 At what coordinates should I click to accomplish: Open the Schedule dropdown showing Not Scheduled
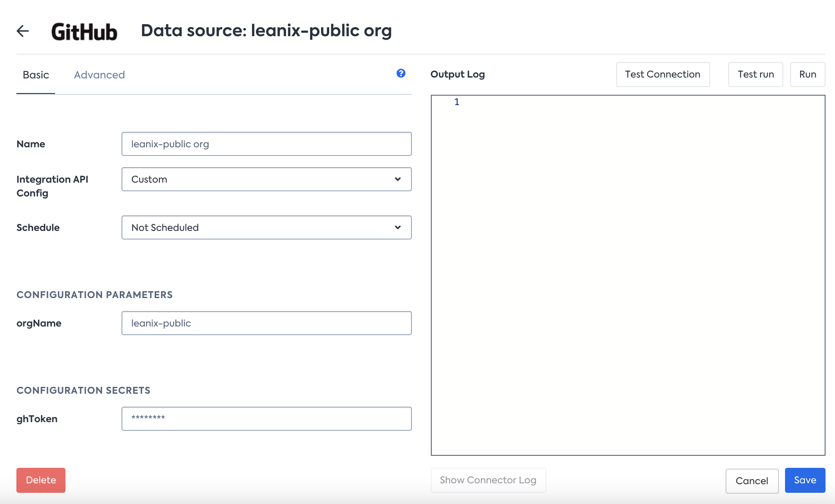point(266,227)
